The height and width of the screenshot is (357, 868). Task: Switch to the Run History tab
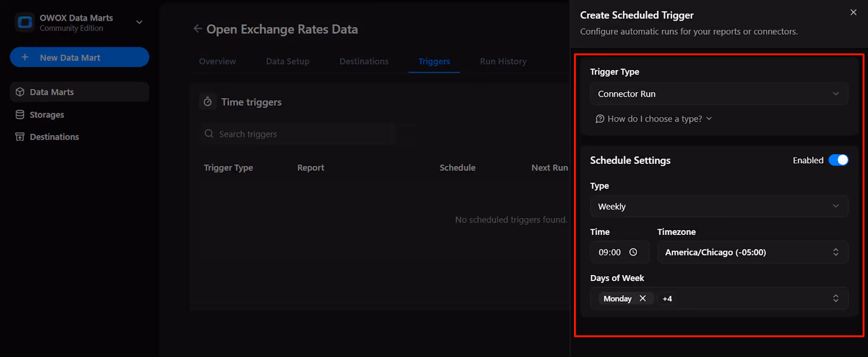pyautogui.click(x=503, y=61)
